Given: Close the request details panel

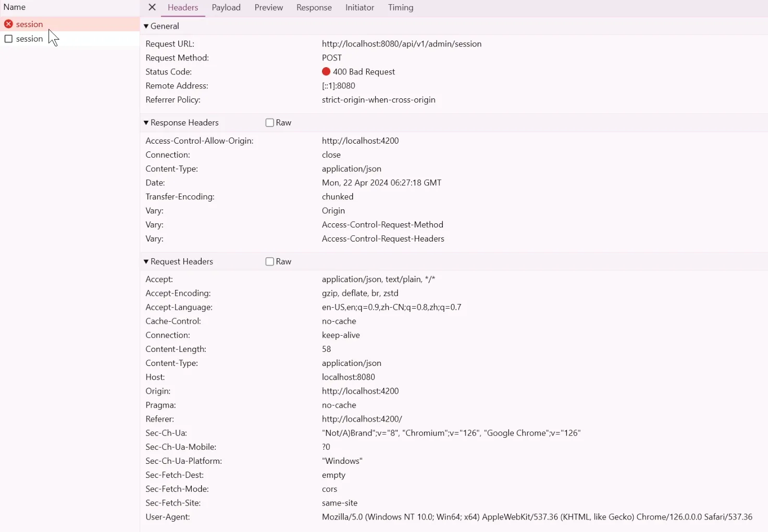Looking at the screenshot, I should coord(152,7).
